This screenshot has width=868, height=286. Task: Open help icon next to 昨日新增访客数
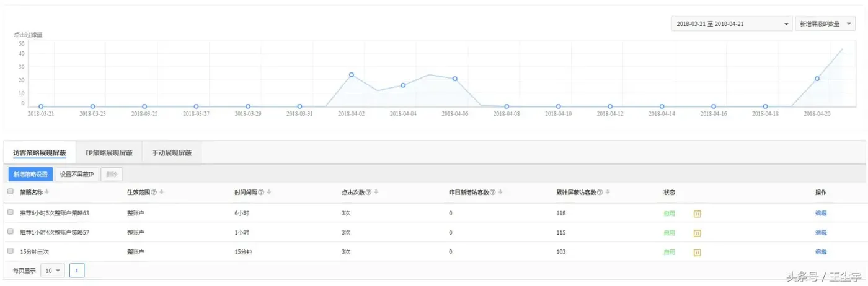tap(493, 193)
